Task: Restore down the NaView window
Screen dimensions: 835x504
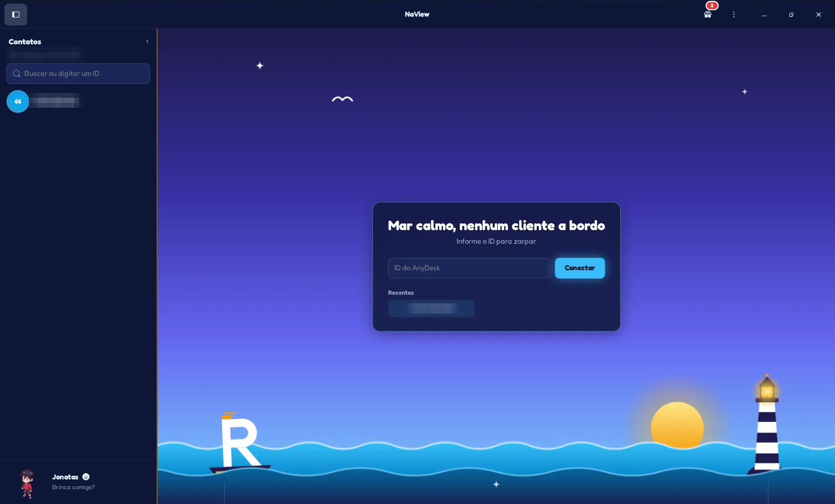Action: [791, 14]
